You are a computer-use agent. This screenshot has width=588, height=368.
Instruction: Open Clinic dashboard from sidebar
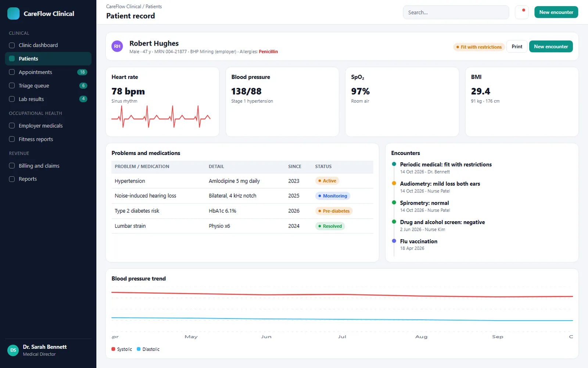point(48,45)
